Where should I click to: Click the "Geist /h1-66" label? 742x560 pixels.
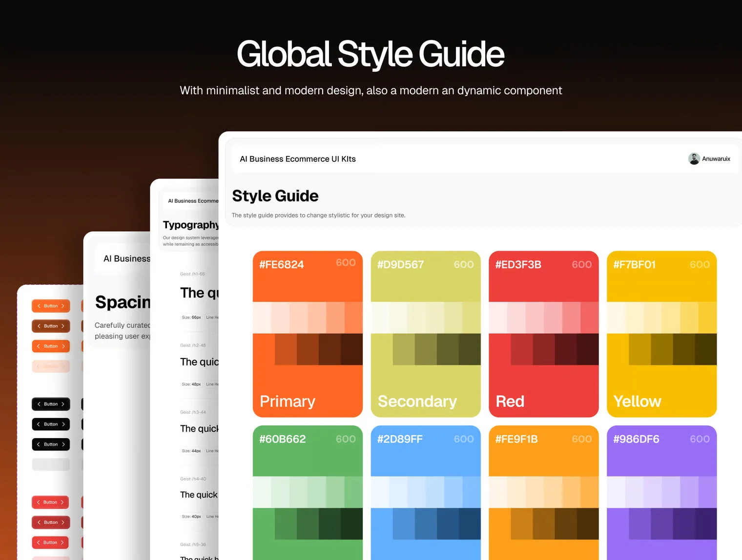coord(192,274)
